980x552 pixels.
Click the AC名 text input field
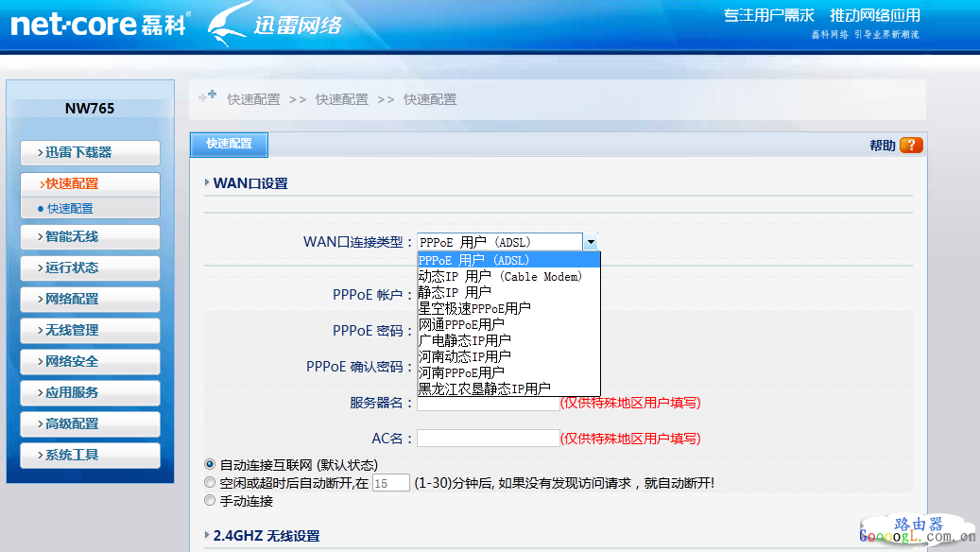pos(488,439)
